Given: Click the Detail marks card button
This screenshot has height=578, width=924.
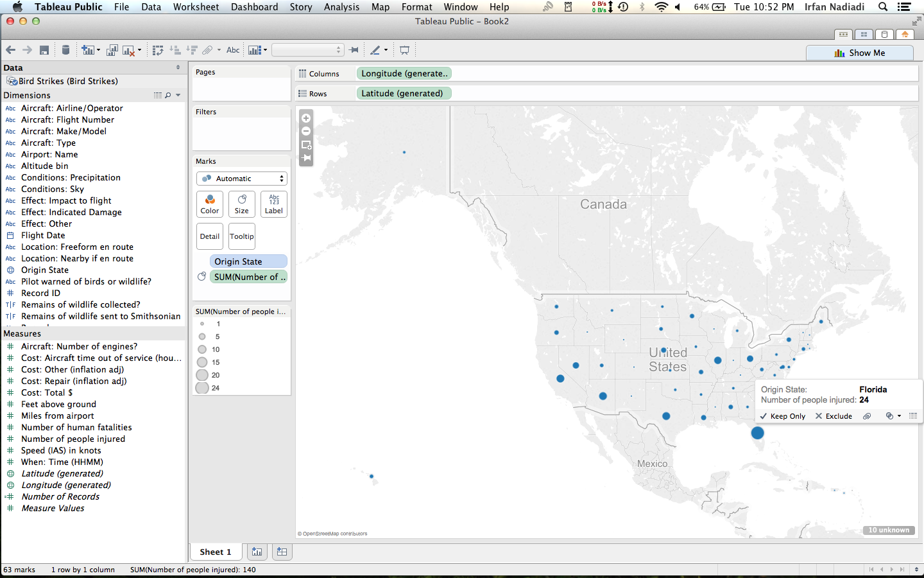Looking at the screenshot, I should (210, 236).
